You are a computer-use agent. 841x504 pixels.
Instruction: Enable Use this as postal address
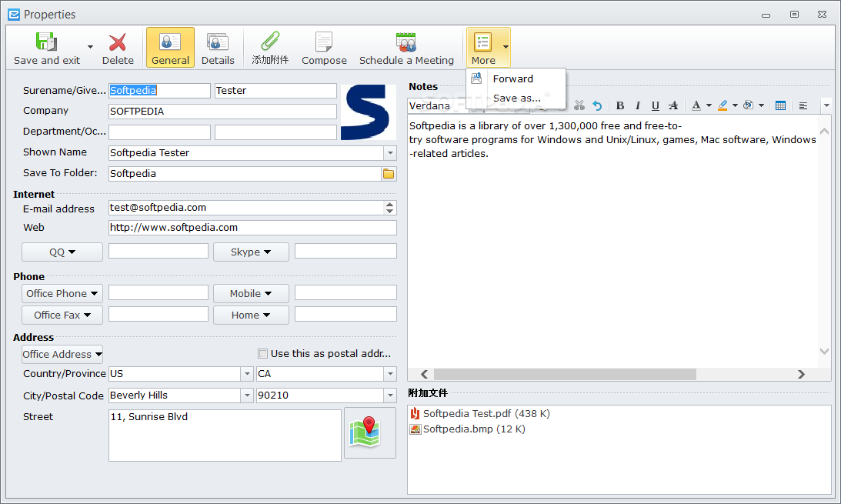click(x=263, y=353)
